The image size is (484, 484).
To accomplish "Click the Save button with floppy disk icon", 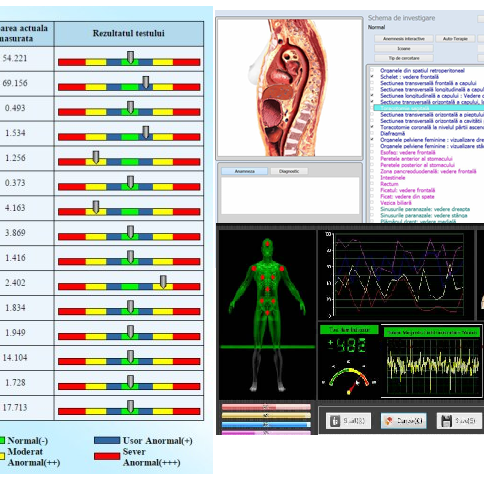I will point(459,421).
